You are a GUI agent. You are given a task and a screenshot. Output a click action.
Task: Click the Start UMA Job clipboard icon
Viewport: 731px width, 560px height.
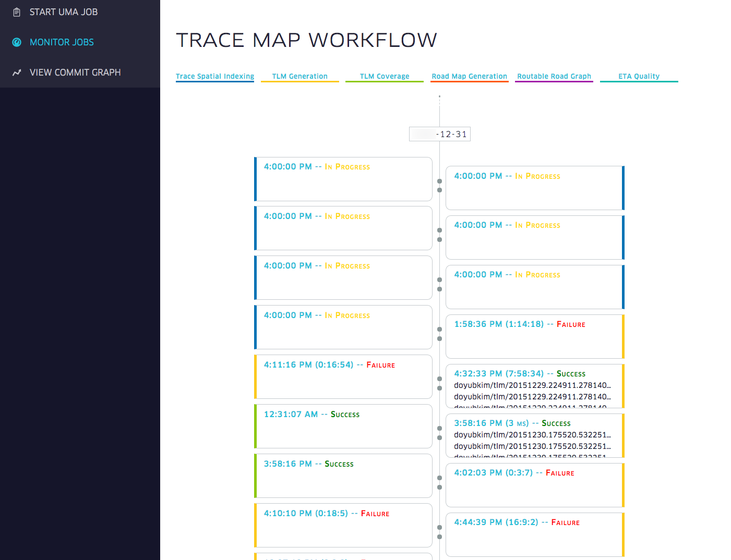coord(17,12)
